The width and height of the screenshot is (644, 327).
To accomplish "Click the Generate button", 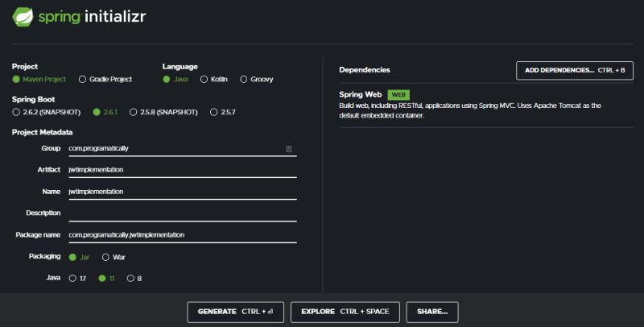I will point(235,312).
